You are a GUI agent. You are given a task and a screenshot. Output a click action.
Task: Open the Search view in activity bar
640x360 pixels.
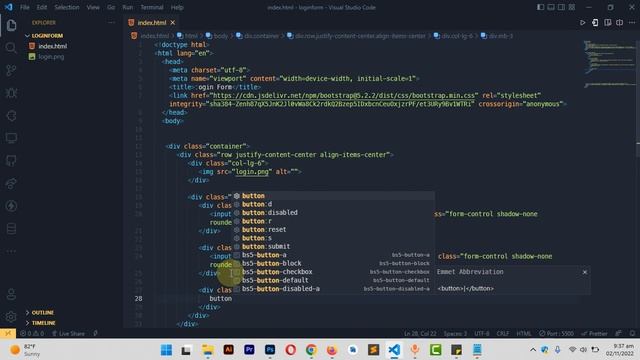coord(11,48)
